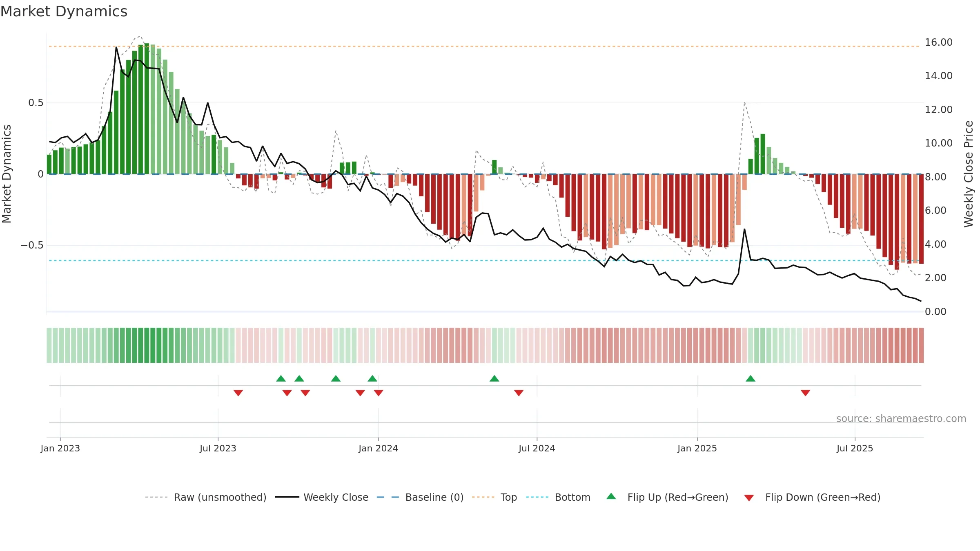Open the source: sharemaestro.com credit

click(x=901, y=418)
